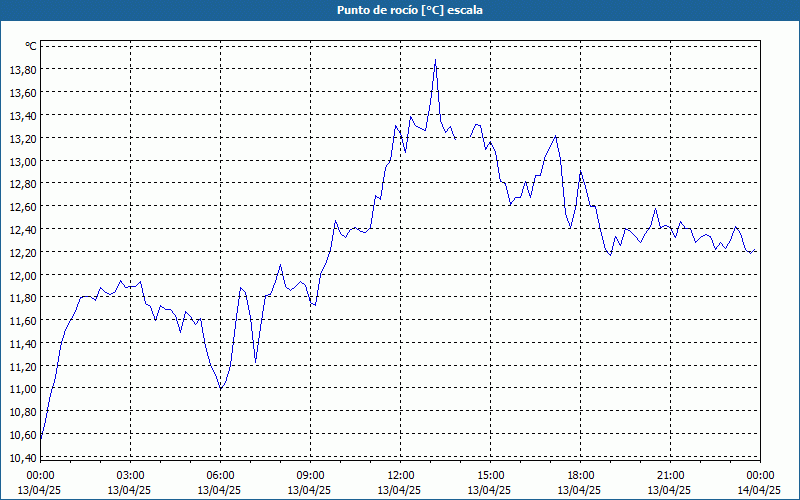The image size is (800, 500).
Task: Click the 13,00 y-axis value
Action: [x=23, y=162]
